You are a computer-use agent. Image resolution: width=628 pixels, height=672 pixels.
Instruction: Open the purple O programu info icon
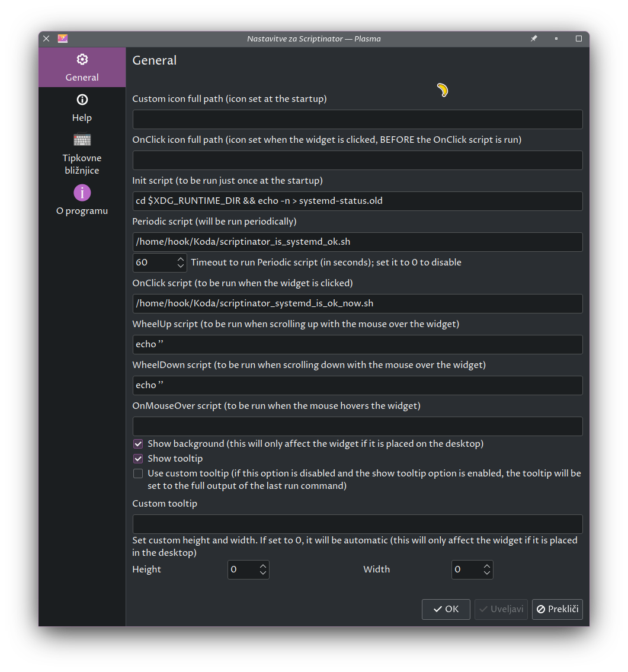[x=82, y=193]
